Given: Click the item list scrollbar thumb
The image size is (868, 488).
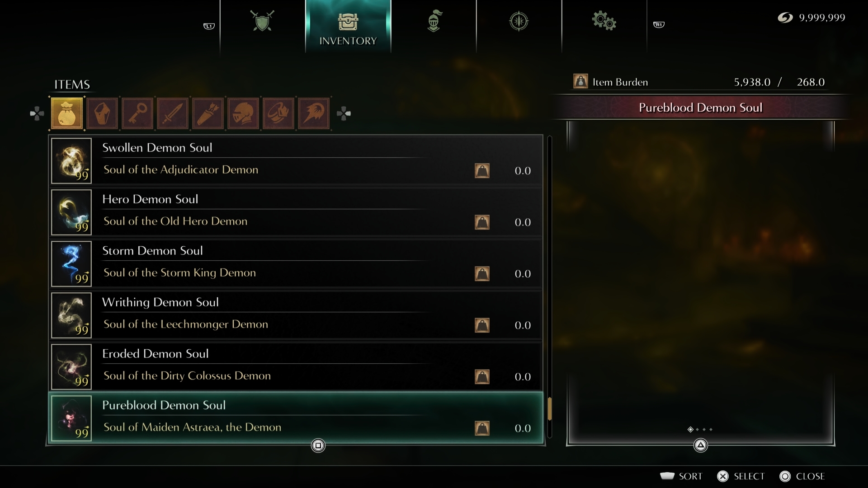Looking at the screenshot, I should (x=550, y=409).
